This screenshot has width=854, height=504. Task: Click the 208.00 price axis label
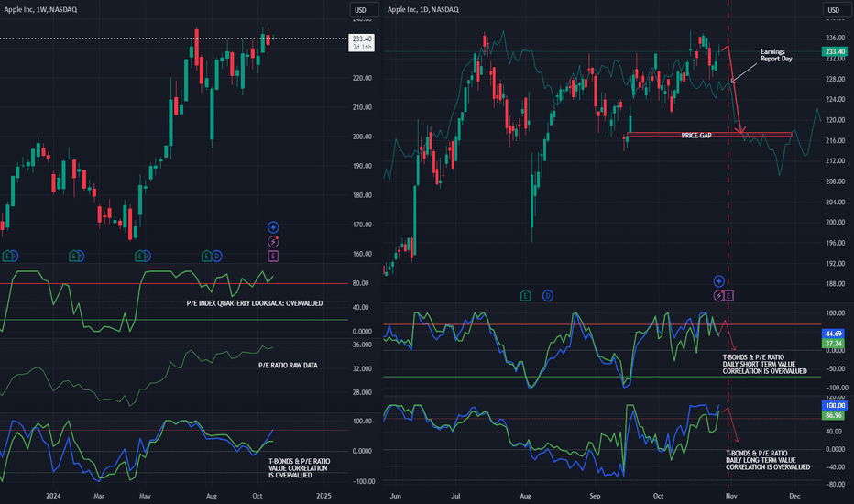835,181
